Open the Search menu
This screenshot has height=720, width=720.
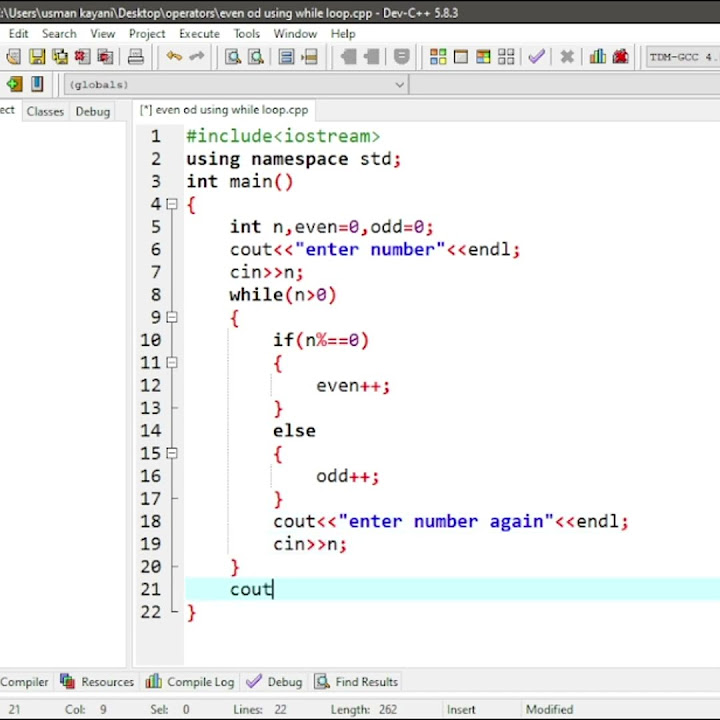(59, 34)
